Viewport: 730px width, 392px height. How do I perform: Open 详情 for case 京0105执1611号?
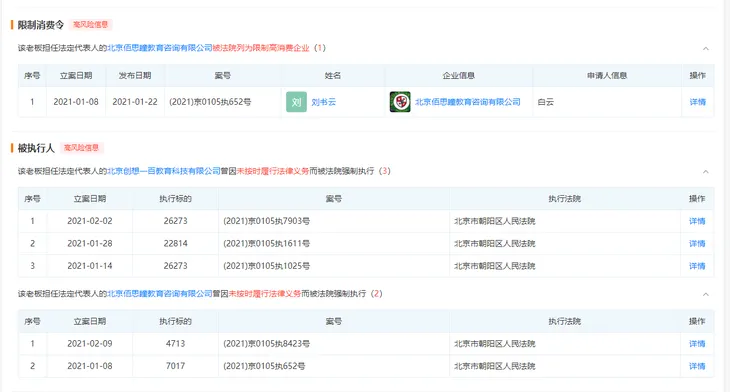pos(697,243)
